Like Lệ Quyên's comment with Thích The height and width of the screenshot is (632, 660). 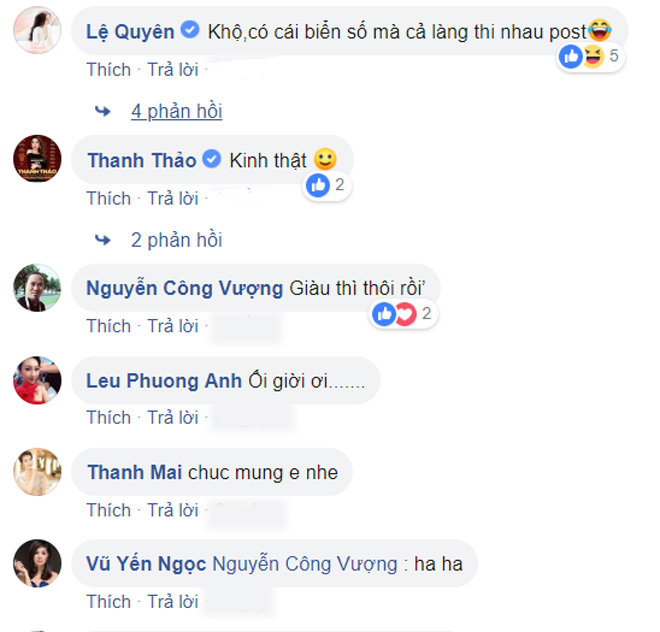click(108, 70)
